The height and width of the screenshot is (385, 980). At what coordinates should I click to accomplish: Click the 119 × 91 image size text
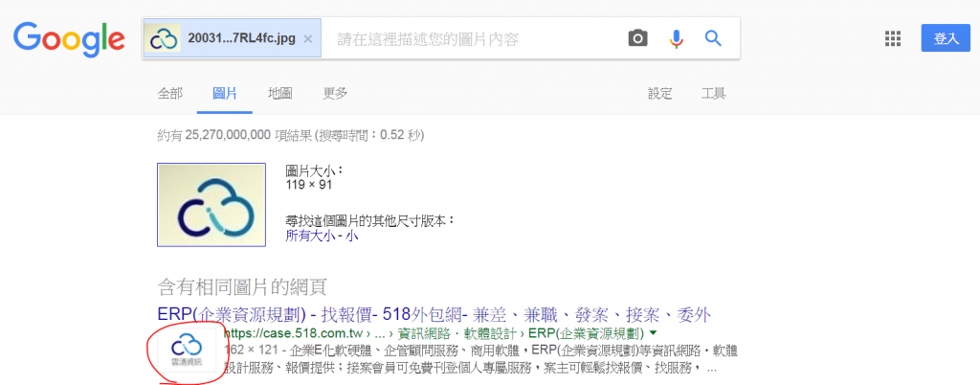pos(309,185)
